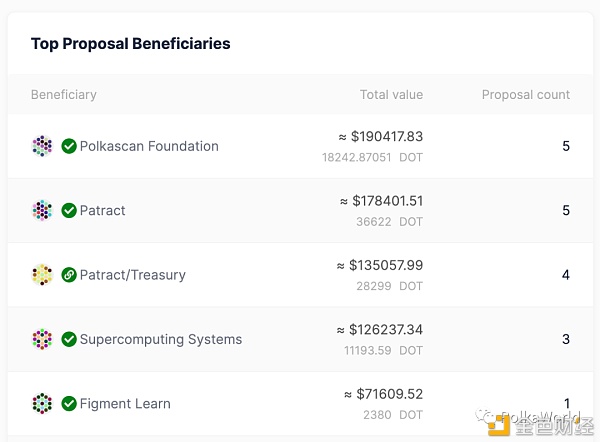Click the Supercomputing Systems identicon avatar
The image size is (600, 442).
pyautogui.click(x=42, y=339)
